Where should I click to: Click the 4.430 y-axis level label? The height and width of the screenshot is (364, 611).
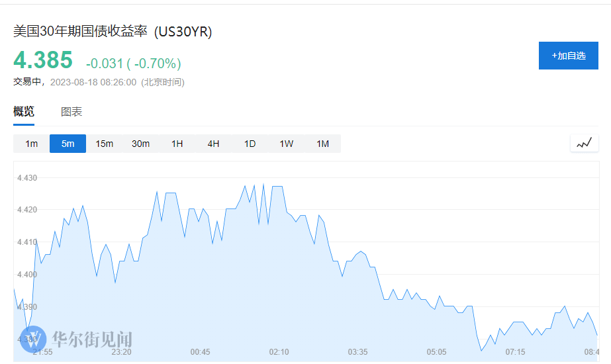click(28, 178)
